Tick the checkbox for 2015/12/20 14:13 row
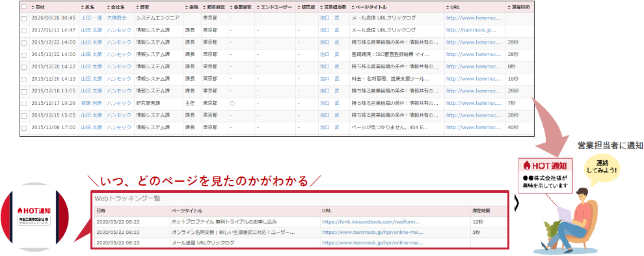 pos(24,79)
